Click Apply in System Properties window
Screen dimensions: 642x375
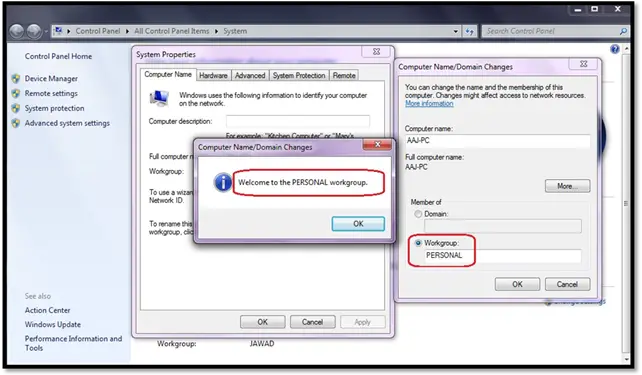coord(362,322)
